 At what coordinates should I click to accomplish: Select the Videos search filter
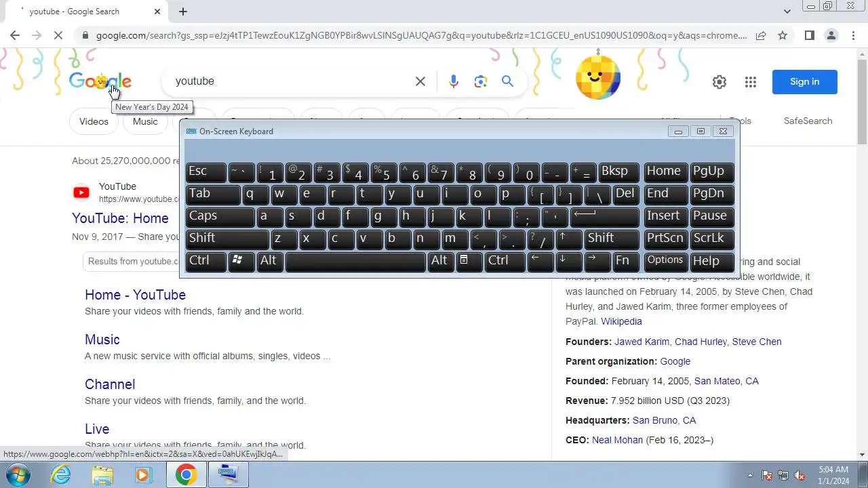coord(94,122)
